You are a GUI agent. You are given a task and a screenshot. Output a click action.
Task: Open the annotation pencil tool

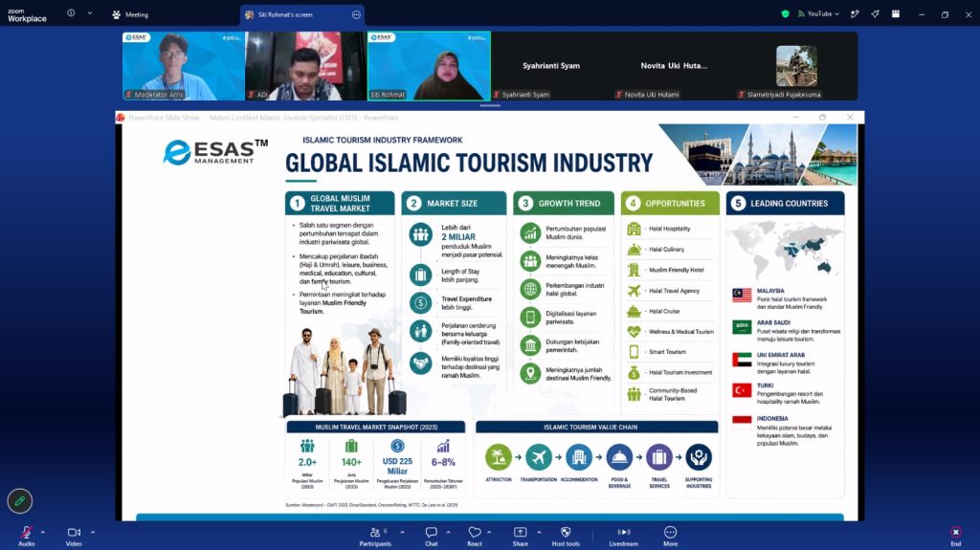[x=20, y=500]
